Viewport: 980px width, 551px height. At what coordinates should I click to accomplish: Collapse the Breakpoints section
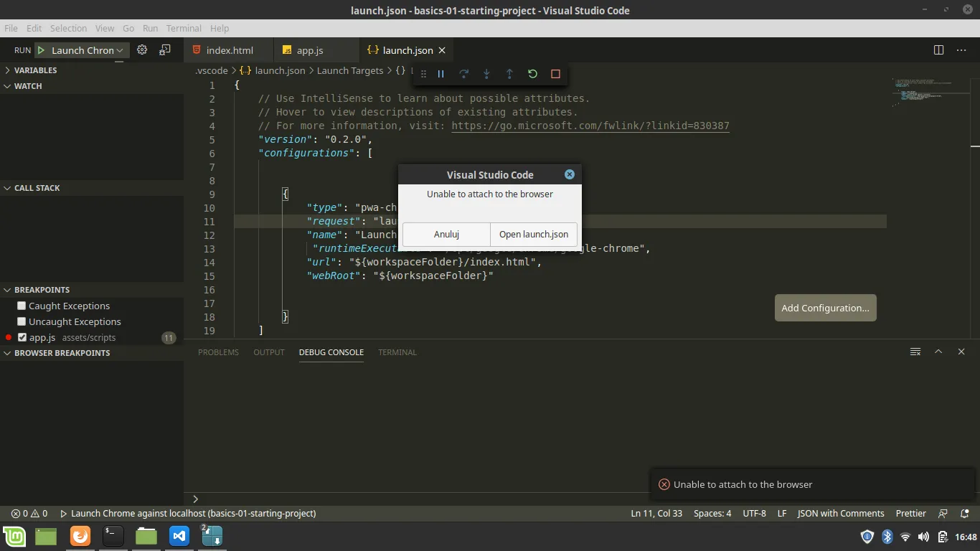(x=92, y=290)
